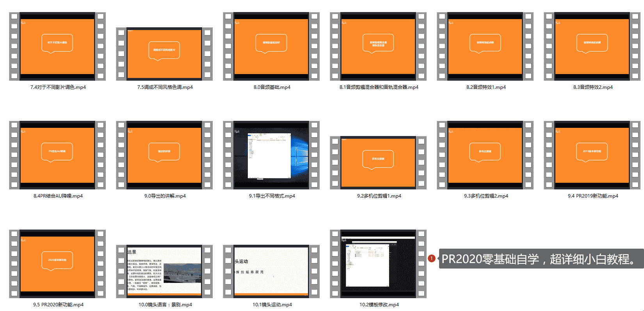Select the 8.2音频特效1.mp4 thumbnail

485,46
